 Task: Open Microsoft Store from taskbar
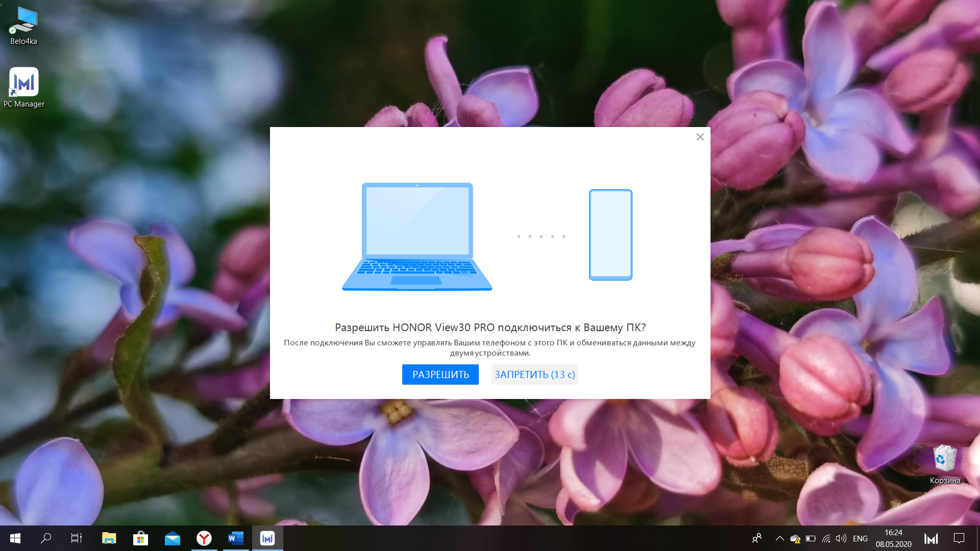[x=140, y=538]
